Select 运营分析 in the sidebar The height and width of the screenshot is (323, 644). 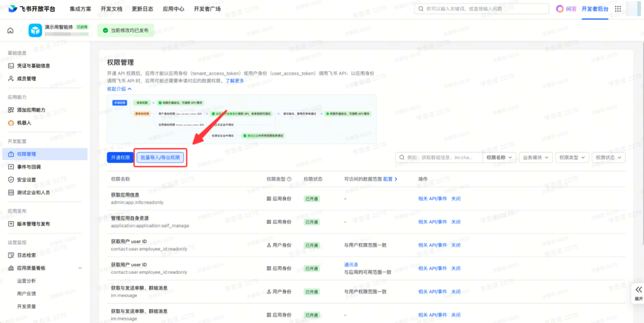(x=26, y=281)
